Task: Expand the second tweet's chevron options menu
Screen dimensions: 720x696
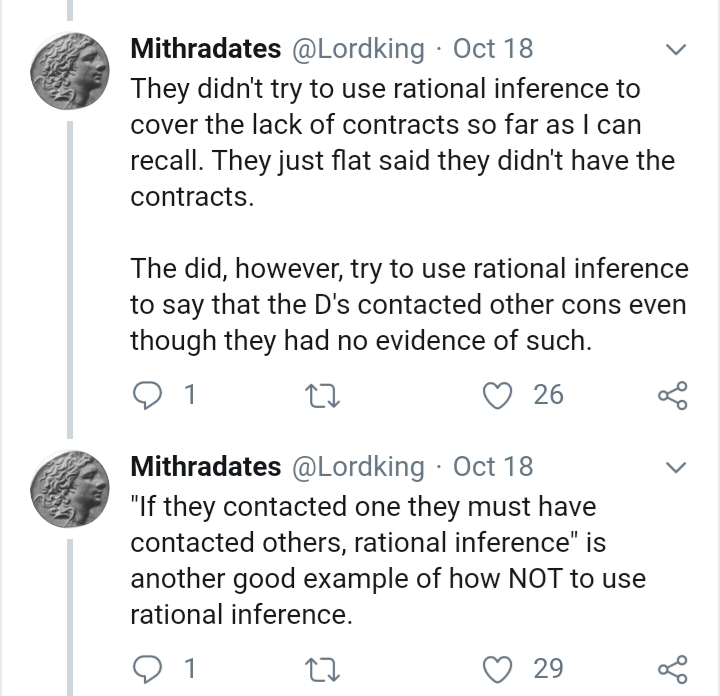Action: [x=675, y=467]
